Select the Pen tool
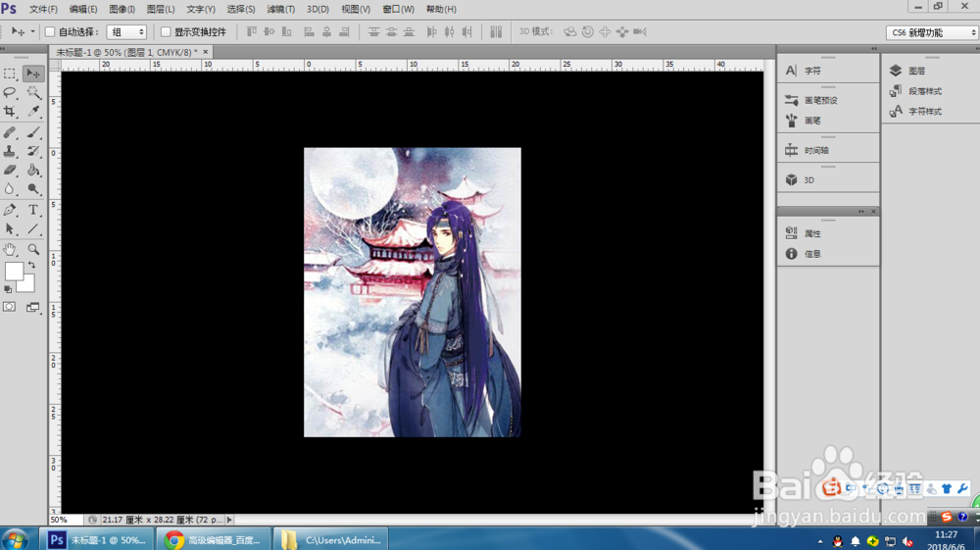Image resolution: width=980 pixels, height=550 pixels. (x=10, y=210)
